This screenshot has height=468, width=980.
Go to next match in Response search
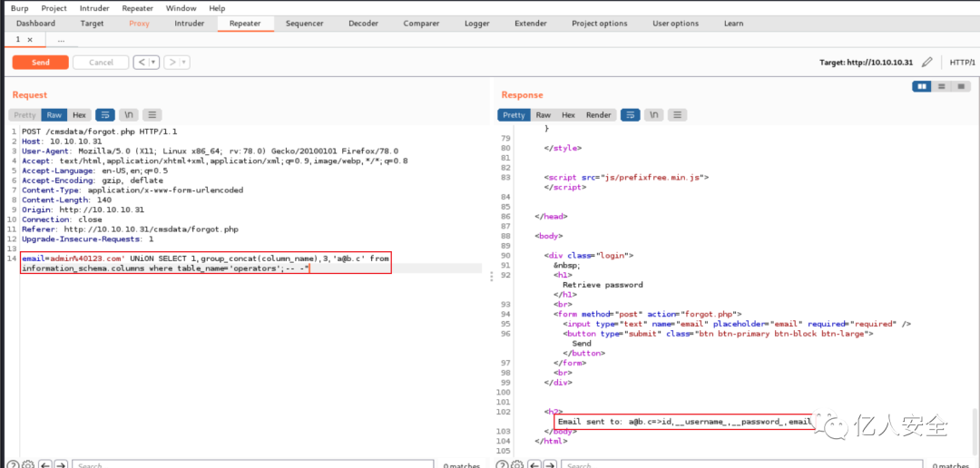[x=549, y=465]
